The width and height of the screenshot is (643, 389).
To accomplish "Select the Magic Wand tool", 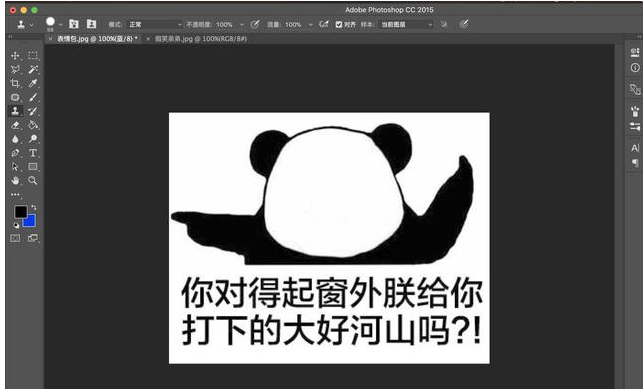I will (33, 69).
